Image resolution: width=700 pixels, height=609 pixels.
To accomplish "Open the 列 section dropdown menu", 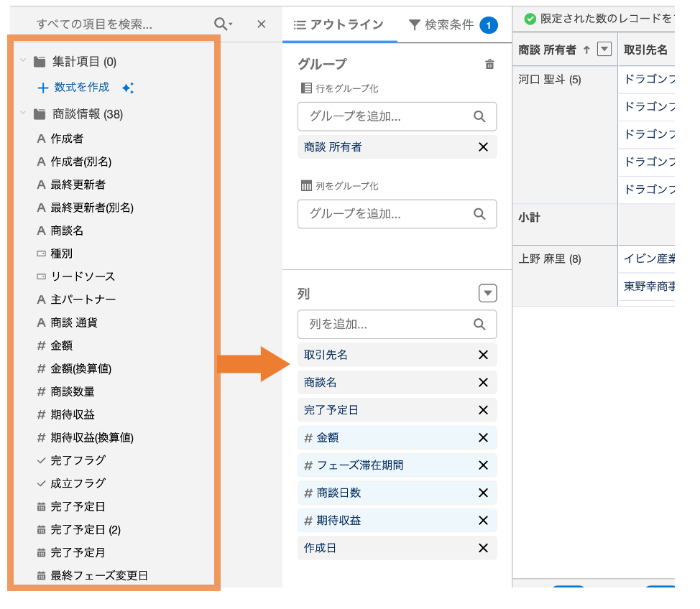I will pyautogui.click(x=488, y=293).
